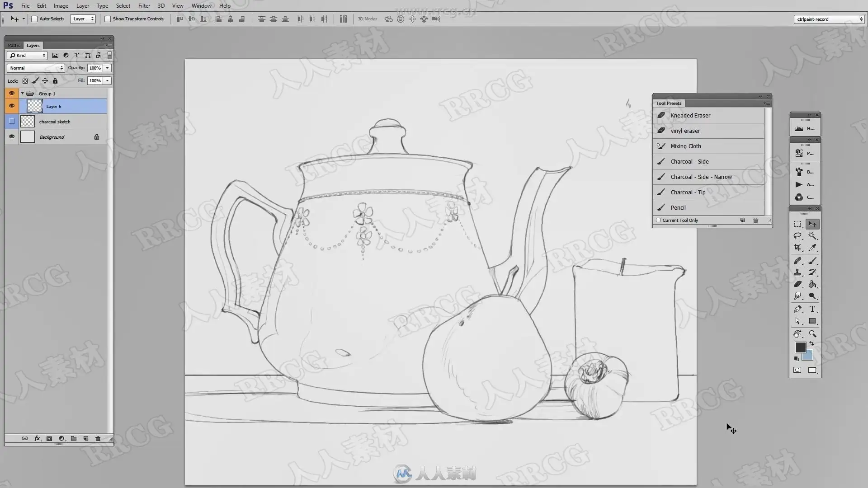Select the Pen tool
The image size is (868, 488).
pos(797,309)
